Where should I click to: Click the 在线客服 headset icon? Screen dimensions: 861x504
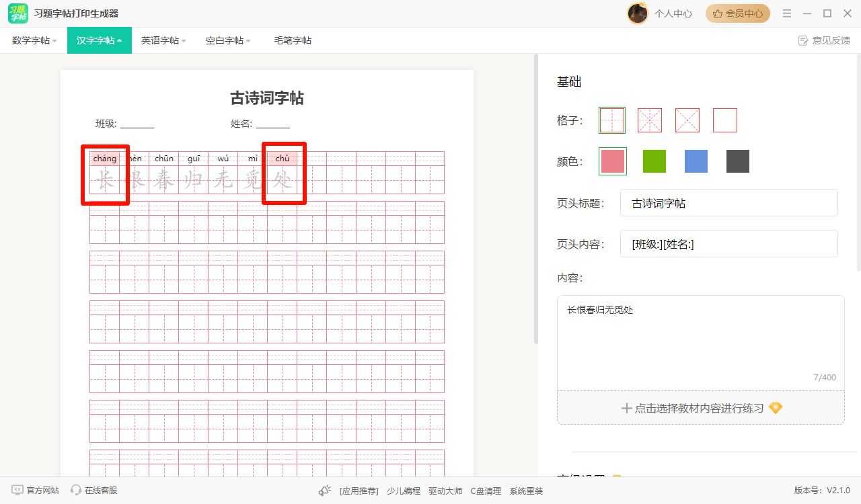tap(76, 491)
